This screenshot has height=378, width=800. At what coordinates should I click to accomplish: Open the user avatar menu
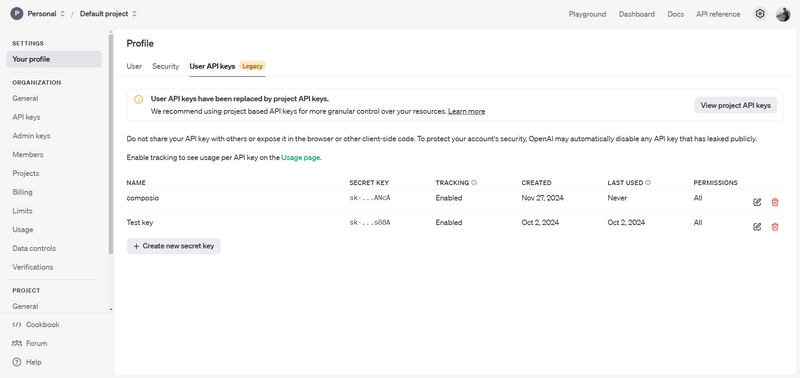point(783,14)
